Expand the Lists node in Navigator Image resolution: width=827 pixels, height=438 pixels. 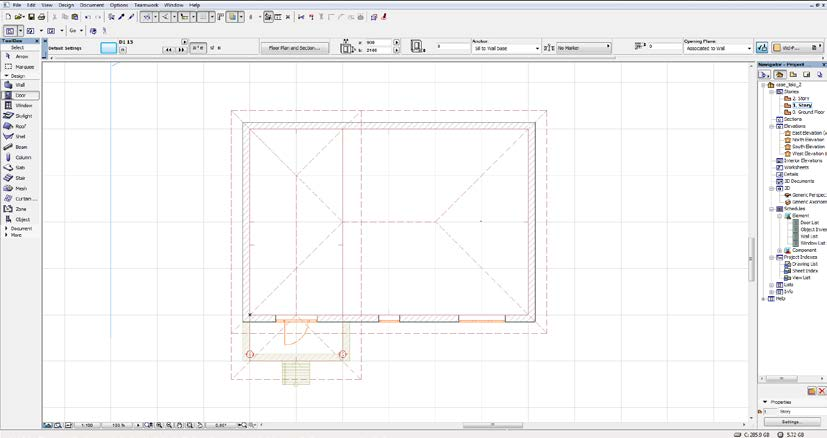[x=772, y=285]
